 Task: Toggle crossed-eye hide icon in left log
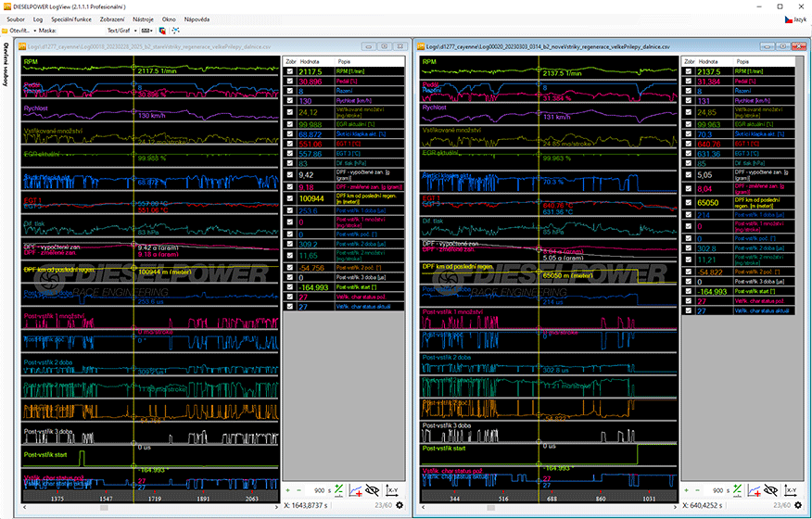372,490
